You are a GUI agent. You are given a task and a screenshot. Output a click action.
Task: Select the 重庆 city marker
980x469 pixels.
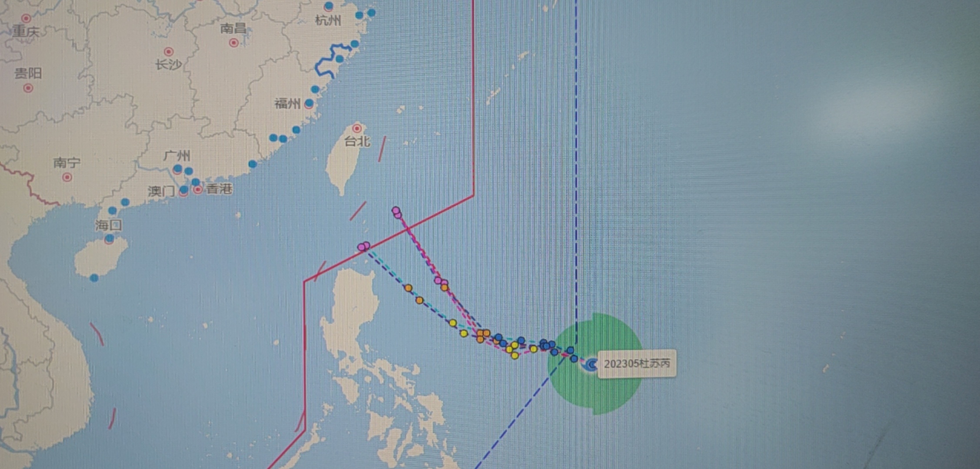(x=26, y=18)
